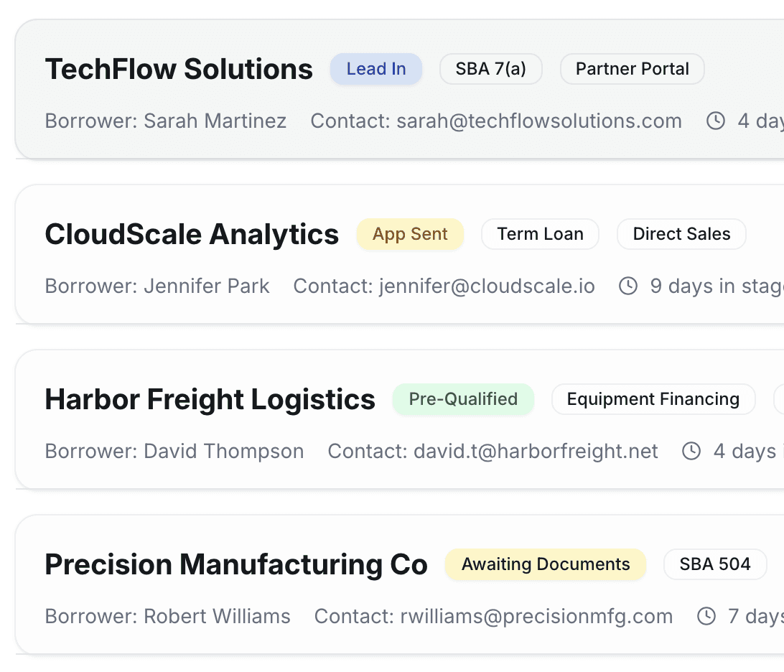784x672 pixels.
Task: Click the Awaiting Documents stage badge
Action: pyautogui.click(x=546, y=564)
